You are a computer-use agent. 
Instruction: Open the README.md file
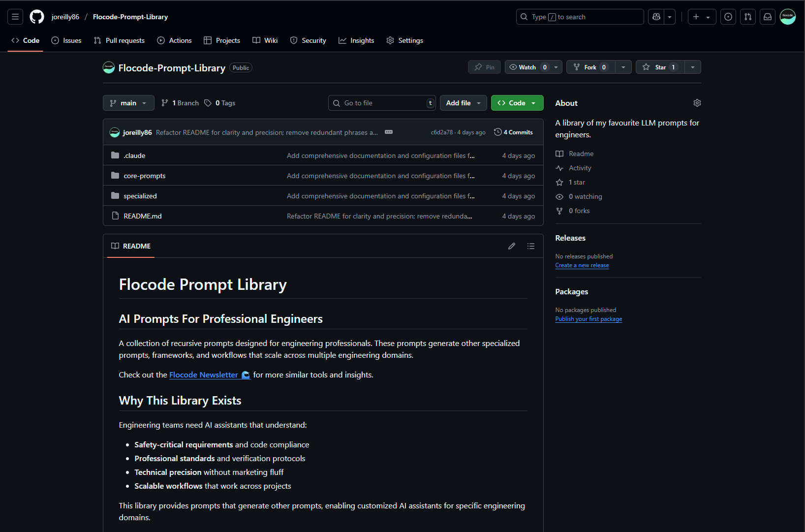click(x=143, y=216)
